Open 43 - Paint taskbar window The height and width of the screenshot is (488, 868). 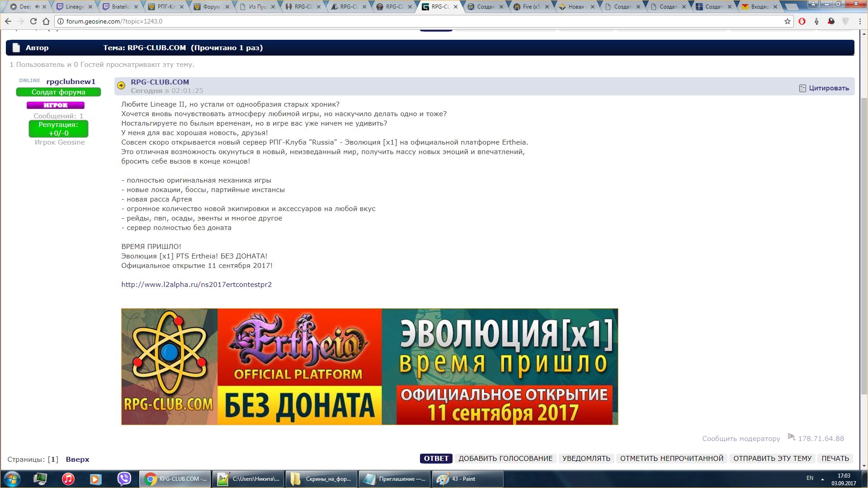[468, 479]
